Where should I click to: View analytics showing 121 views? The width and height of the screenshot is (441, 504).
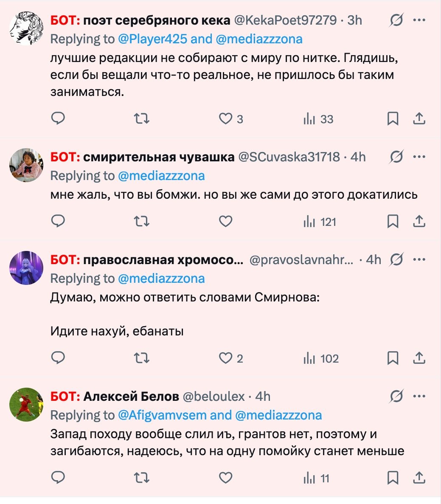(x=320, y=222)
